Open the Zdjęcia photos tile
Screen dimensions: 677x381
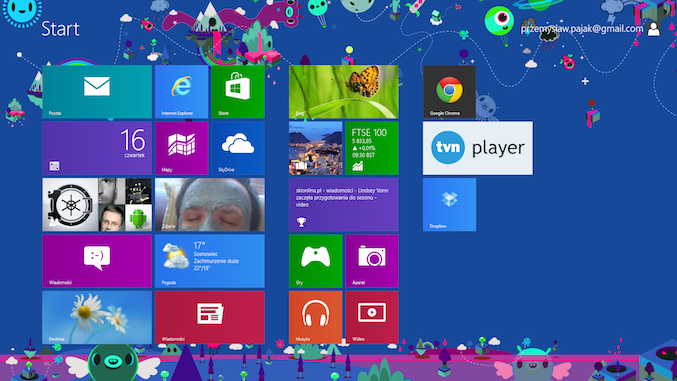[210, 205]
